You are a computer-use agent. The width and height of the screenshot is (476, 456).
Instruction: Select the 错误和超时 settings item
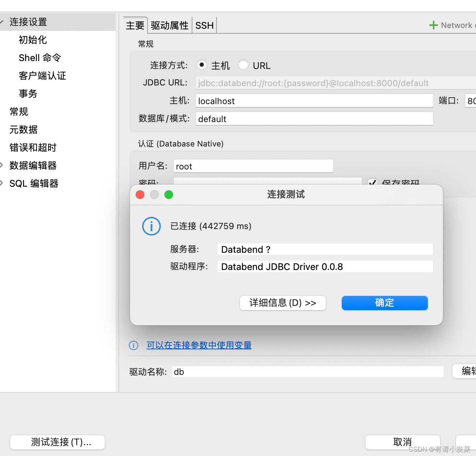[x=33, y=148]
